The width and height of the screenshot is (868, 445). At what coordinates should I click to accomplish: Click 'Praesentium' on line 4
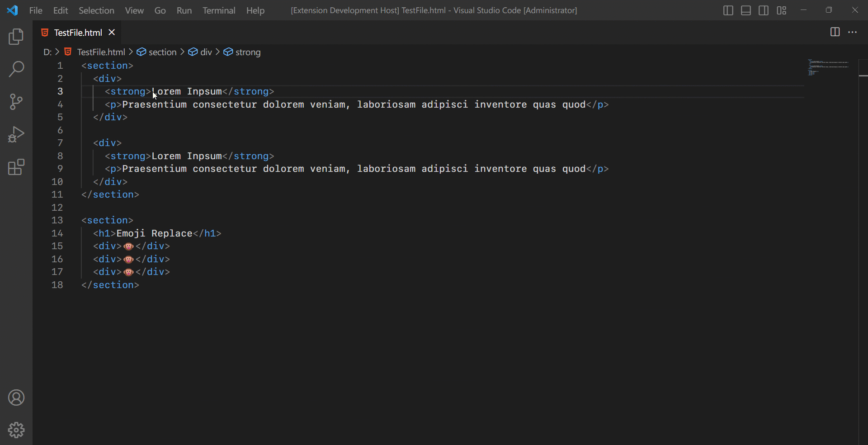pyautogui.click(x=154, y=104)
